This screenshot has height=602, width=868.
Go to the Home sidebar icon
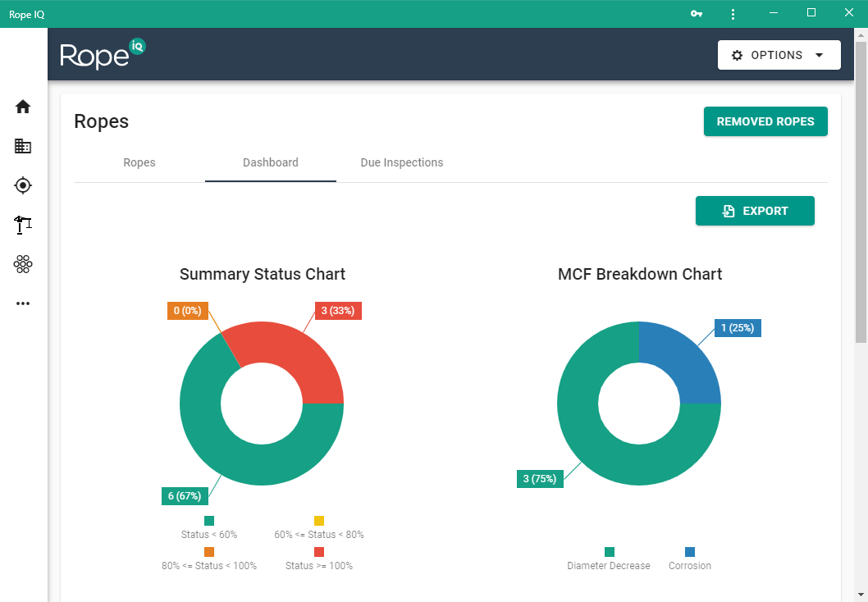[x=23, y=107]
